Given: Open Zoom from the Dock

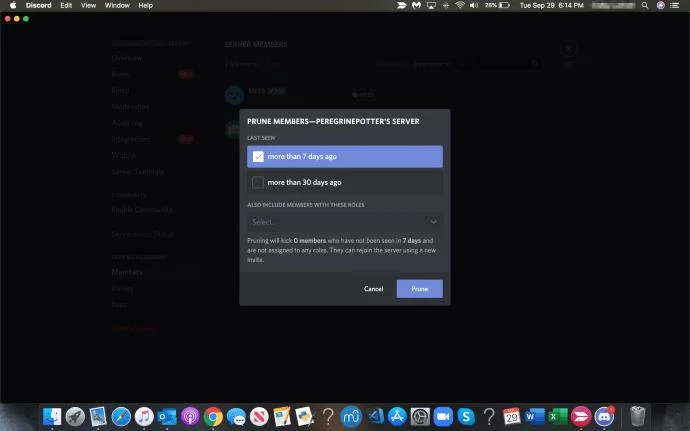Looking at the screenshot, I should [x=443, y=416].
